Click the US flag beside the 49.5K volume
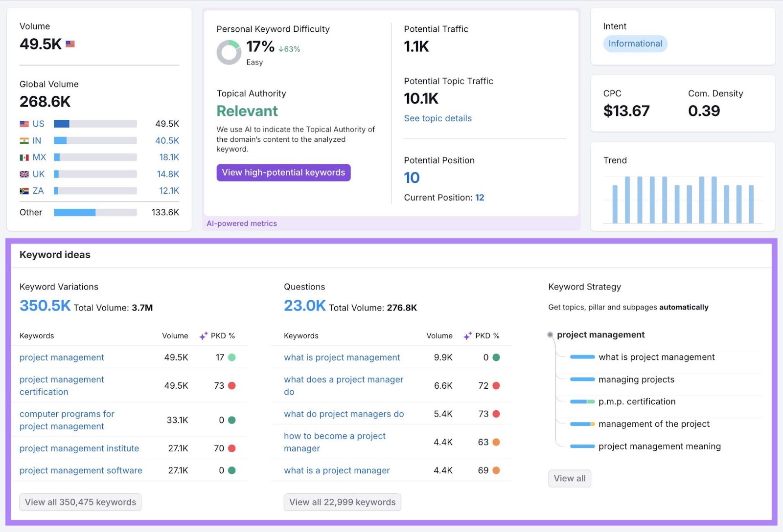The height and width of the screenshot is (532, 783). pos(71,44)
